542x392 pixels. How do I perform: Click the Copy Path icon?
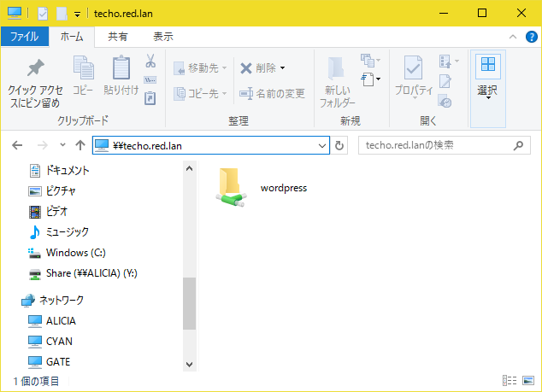pos(150,80)
